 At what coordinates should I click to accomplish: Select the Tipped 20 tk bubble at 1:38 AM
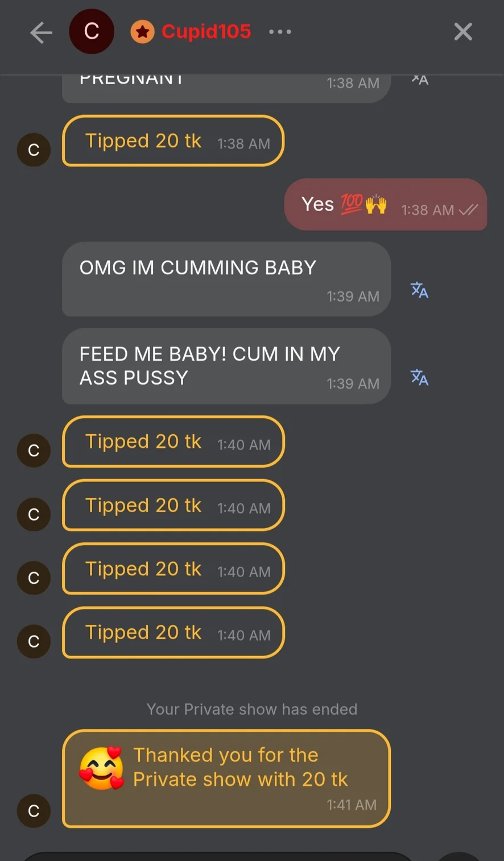tap(173, 141)
